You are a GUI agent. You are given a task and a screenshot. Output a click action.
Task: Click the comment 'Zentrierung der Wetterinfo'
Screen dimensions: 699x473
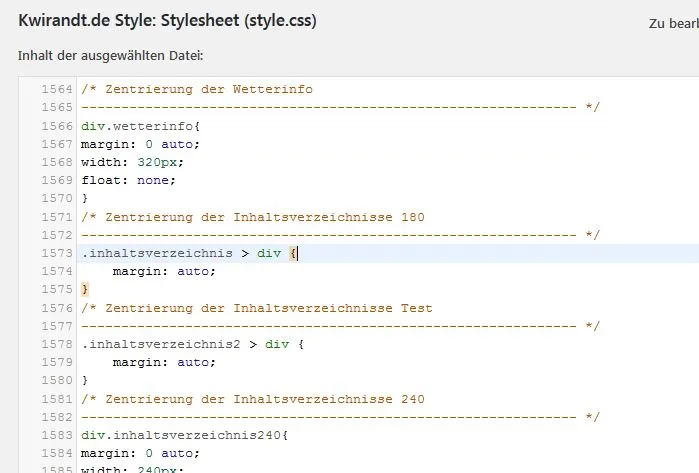(209, 89)
